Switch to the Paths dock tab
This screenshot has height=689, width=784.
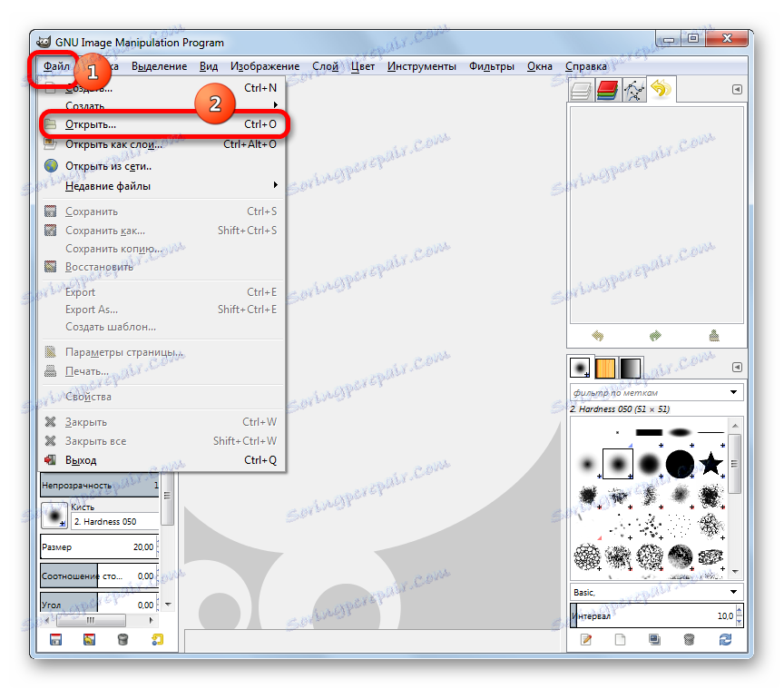[x=633, y=90]
